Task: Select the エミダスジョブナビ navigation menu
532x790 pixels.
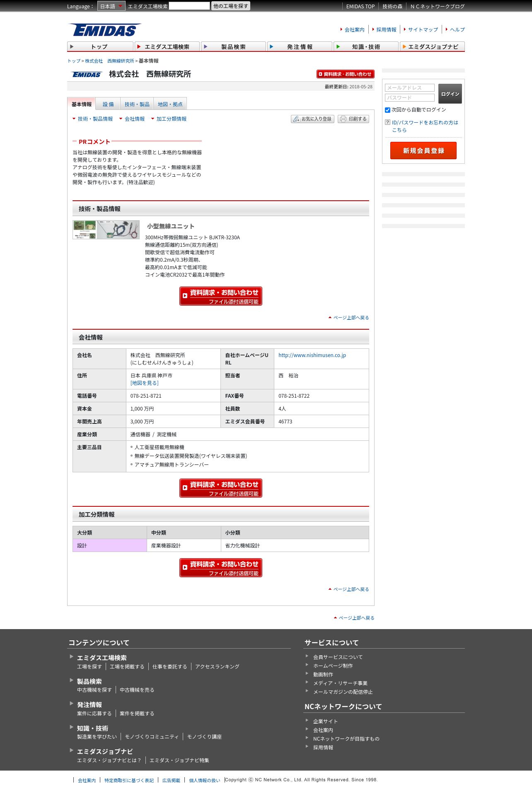Action: [x=432, y=46]
